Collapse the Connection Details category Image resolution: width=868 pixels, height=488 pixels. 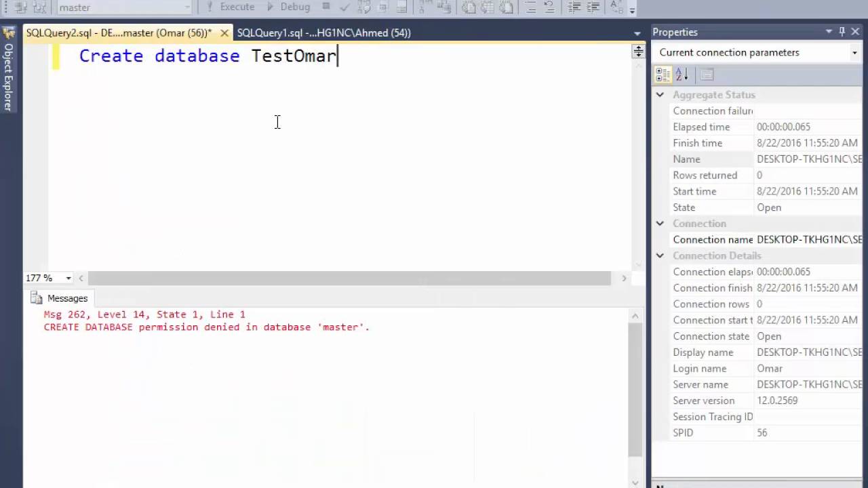pos(660,256)
